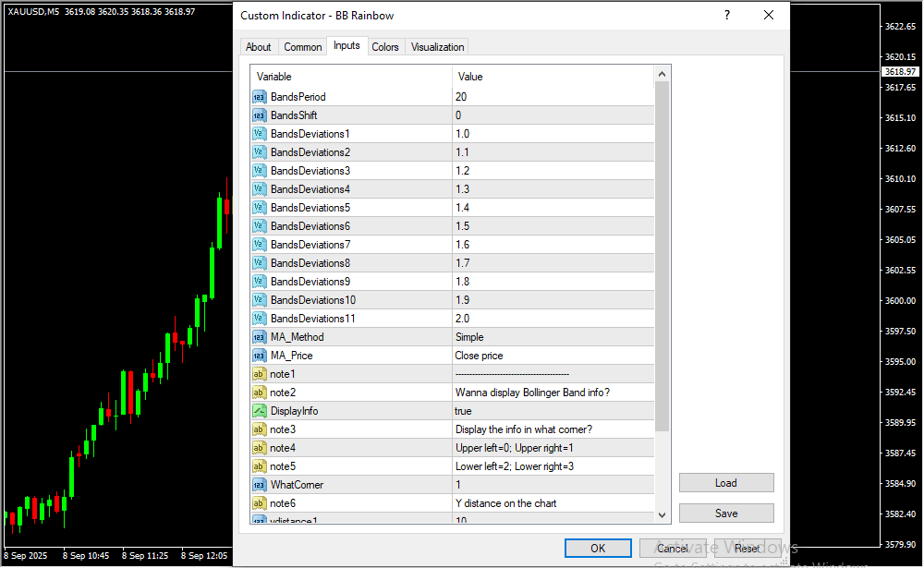Click the BandsDeviations11 double type icon
Screen dimensions: 924x568
point(259,319)
